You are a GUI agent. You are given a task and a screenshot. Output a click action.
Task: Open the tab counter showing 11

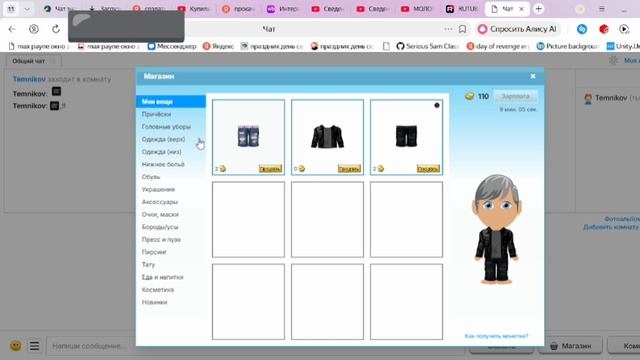point(11,9)
